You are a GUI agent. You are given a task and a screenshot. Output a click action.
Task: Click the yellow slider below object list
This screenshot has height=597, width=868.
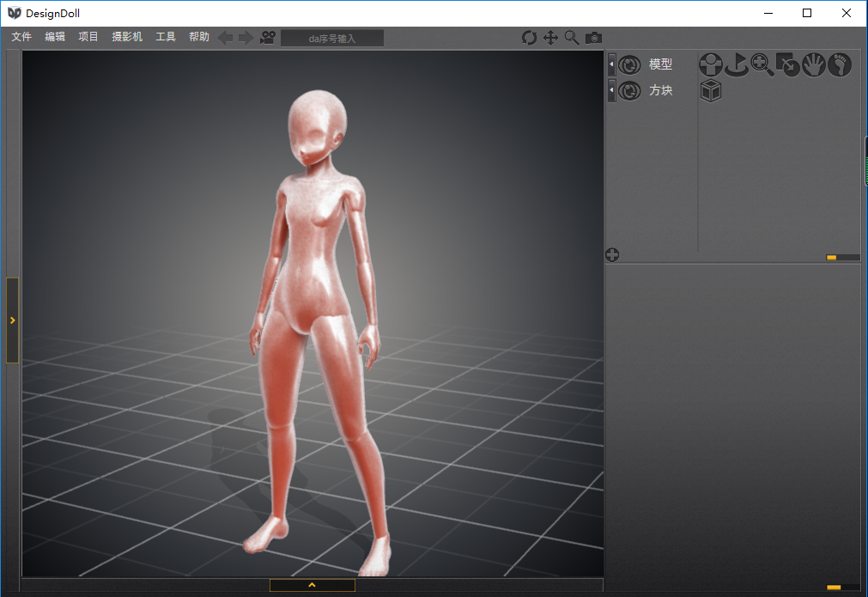pyautogui.click(x=832, y=257)
